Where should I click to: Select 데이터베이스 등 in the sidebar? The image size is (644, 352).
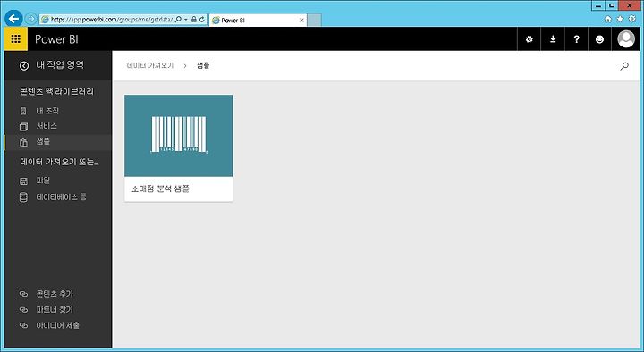(62, 197)
